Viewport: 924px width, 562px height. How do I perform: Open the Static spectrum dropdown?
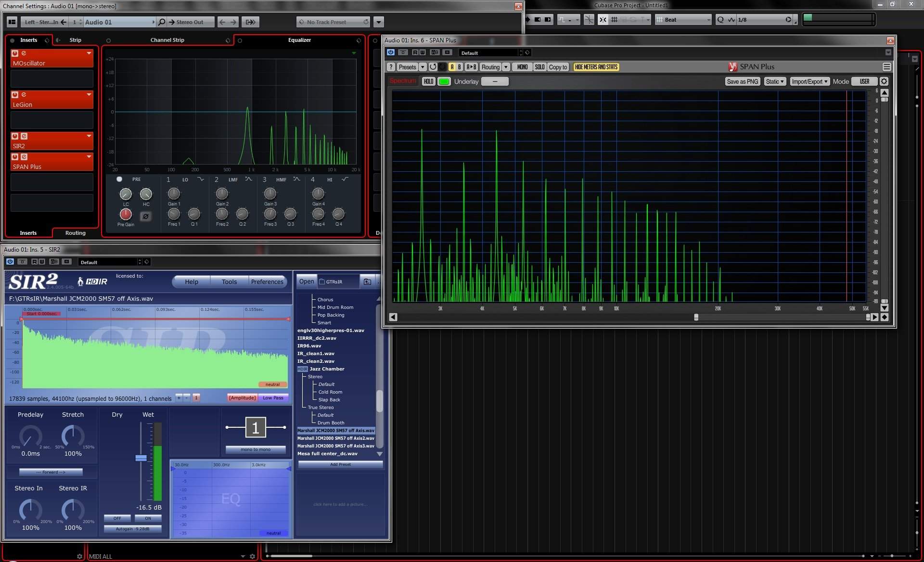coord(775,81)
